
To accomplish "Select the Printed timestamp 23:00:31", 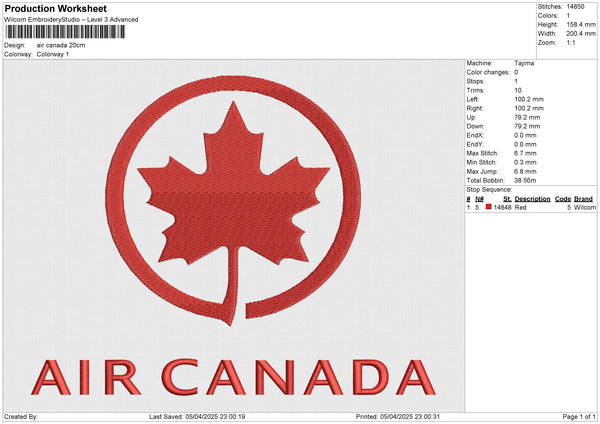I will 427,417.
